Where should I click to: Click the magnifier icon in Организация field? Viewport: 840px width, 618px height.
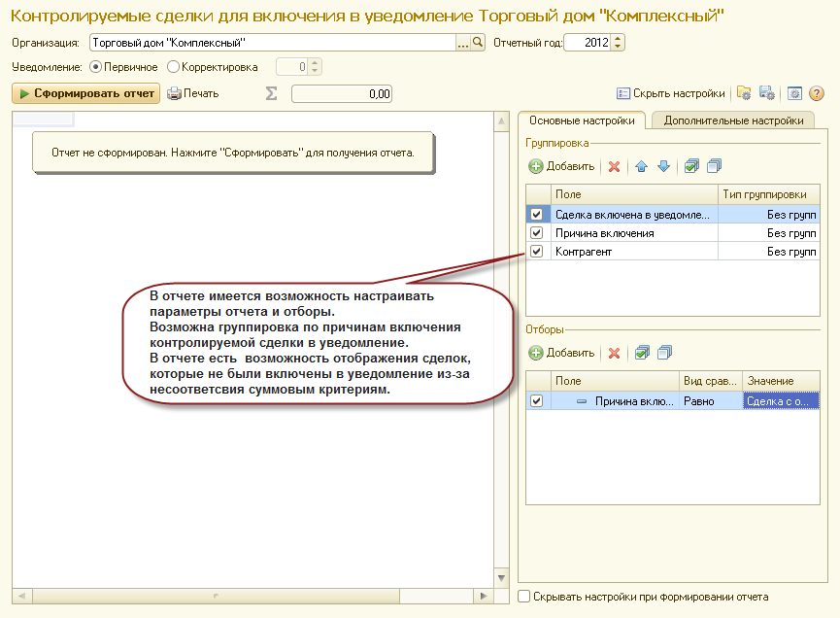coord(478,43)
